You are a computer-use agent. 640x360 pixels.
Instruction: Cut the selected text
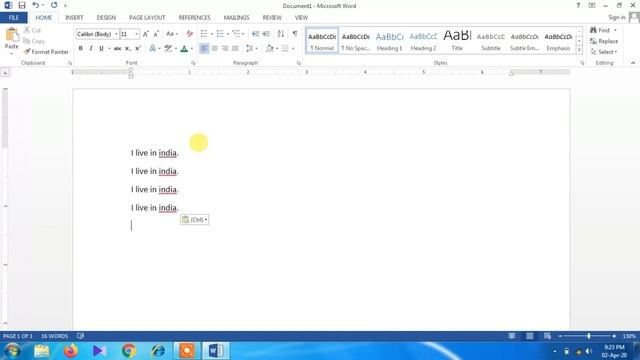[32, 30]
